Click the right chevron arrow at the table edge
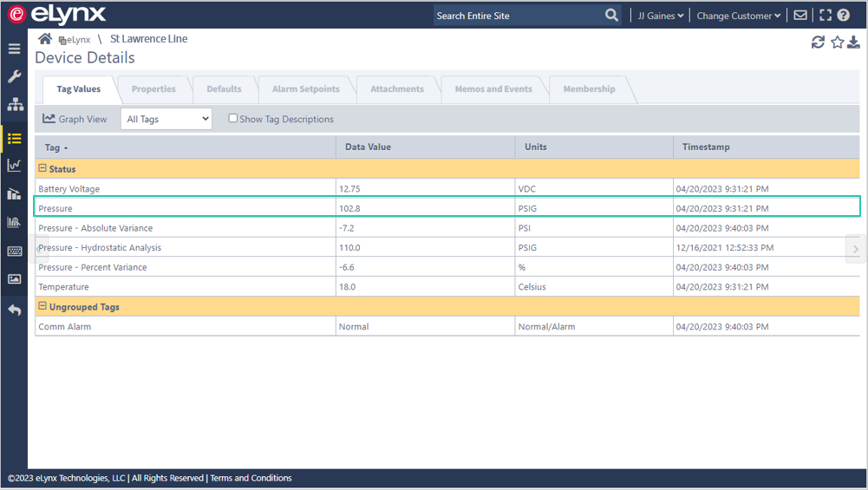This screenshot has height=490, width=868. tap(856, 249)
